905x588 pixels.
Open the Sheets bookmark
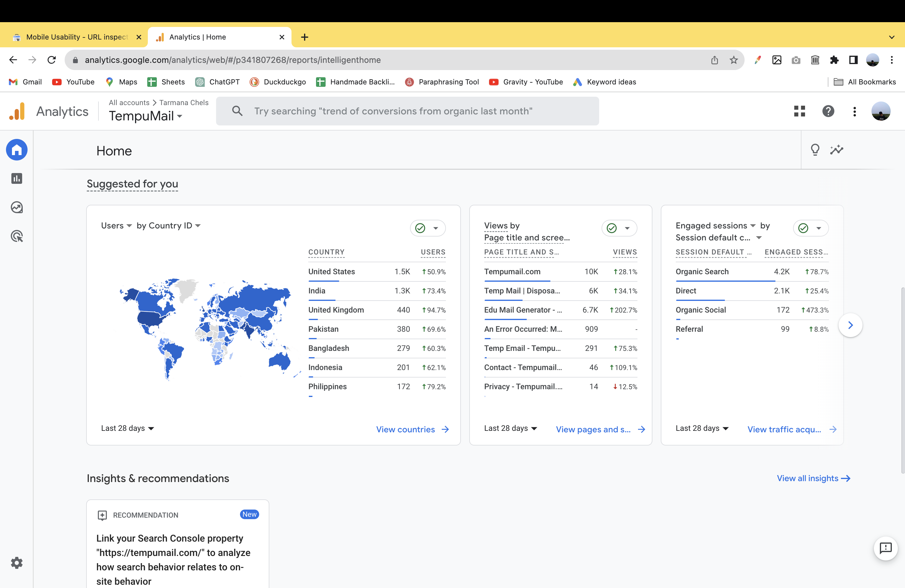coord(166,82)
